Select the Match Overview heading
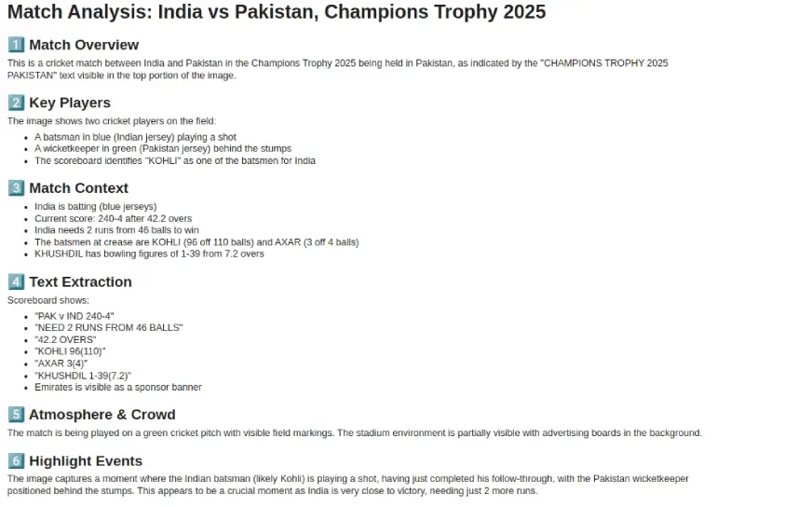812x507 pixels. click(x=84, y=45)
